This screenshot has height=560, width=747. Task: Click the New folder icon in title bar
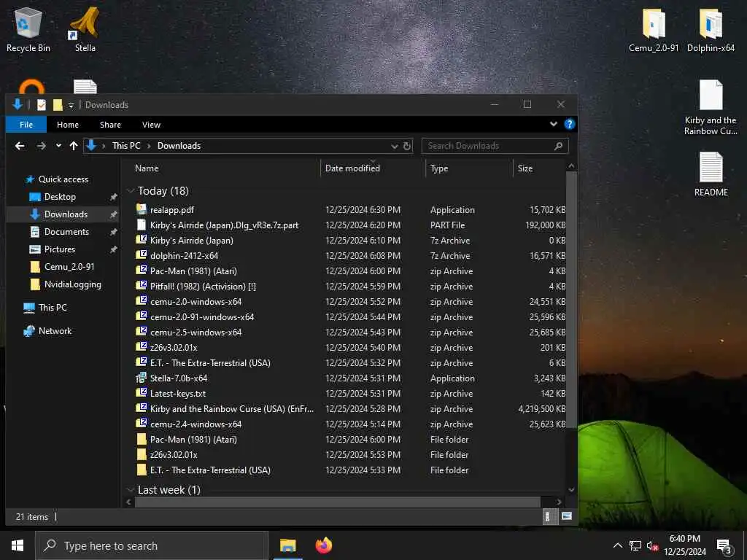click(58, 105)
